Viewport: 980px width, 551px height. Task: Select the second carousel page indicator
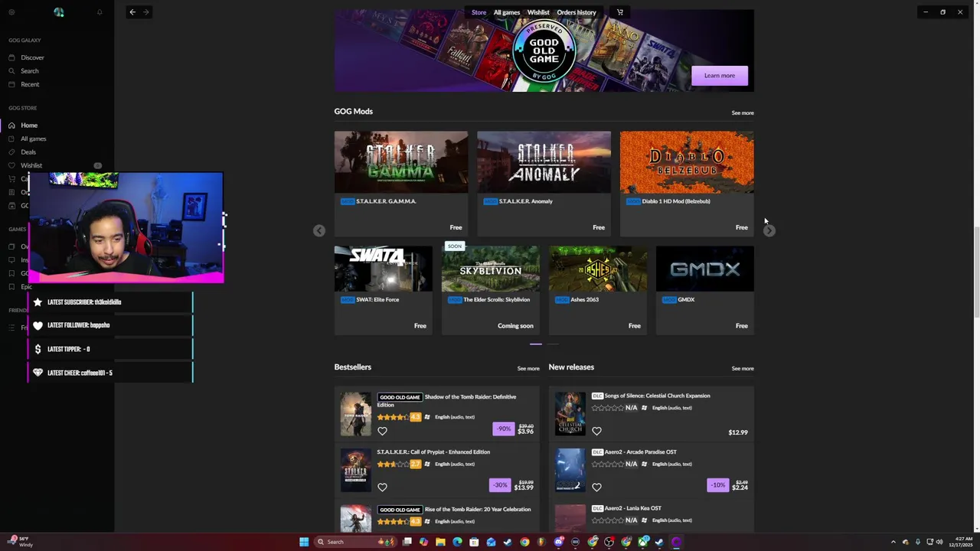(553, 344)
